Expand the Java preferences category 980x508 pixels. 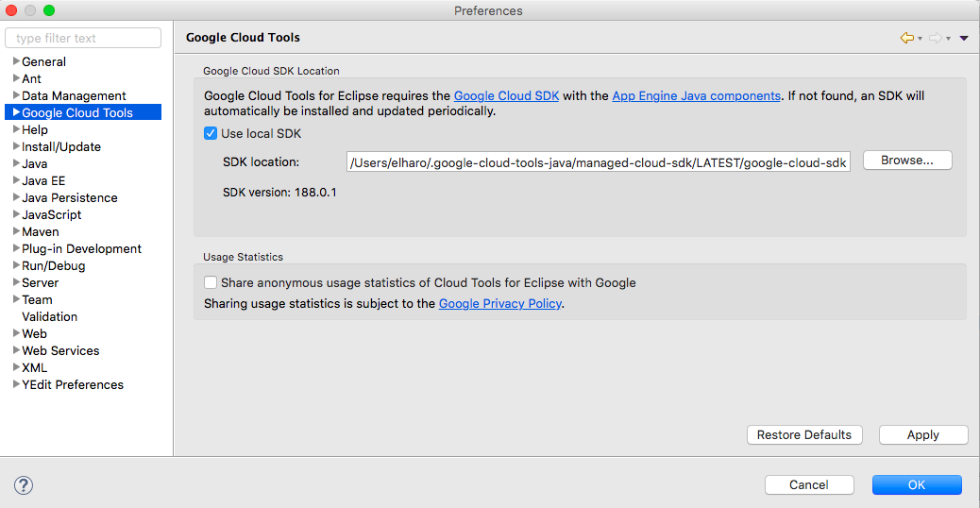pyautogui.click(x=16, y=163)
